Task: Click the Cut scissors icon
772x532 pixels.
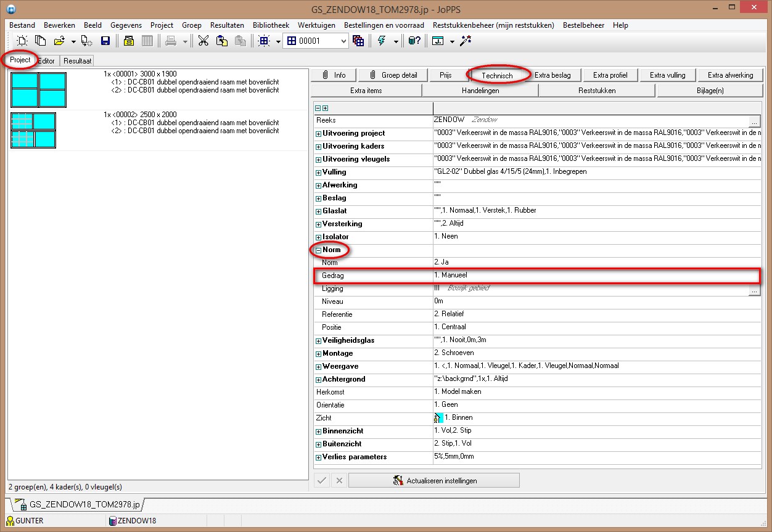Action: [203, 41]
